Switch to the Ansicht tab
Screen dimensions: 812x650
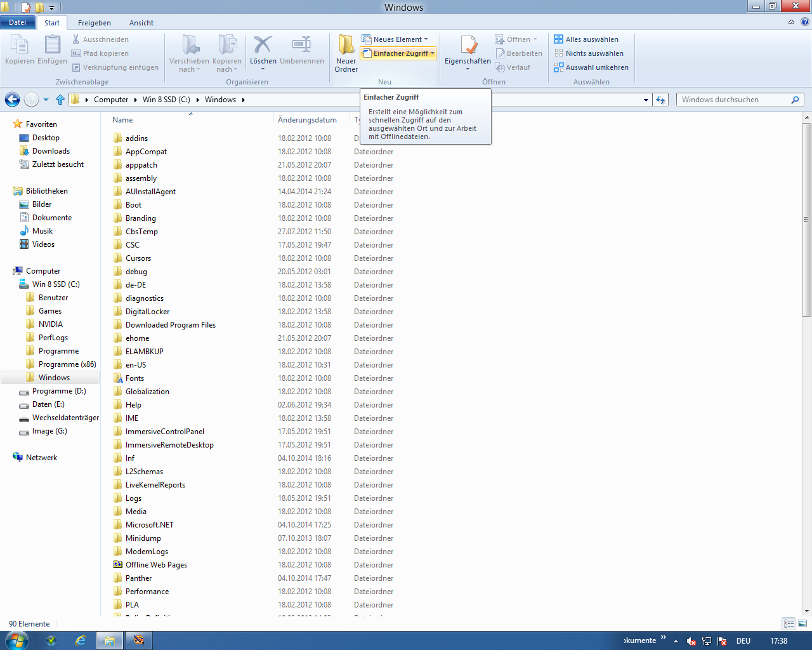[141, 23]
